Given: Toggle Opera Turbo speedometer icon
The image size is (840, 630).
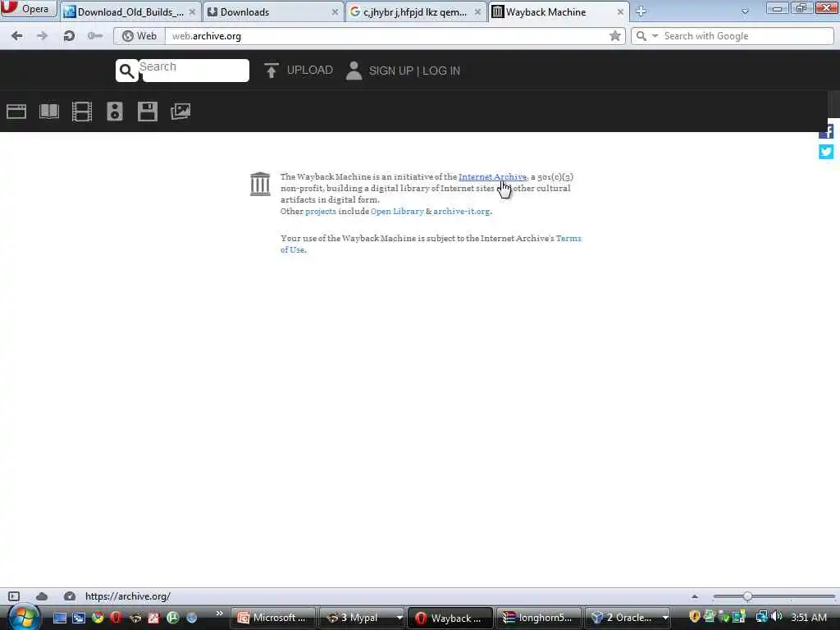Looking at the screenshot, I should tap(69, 596).
